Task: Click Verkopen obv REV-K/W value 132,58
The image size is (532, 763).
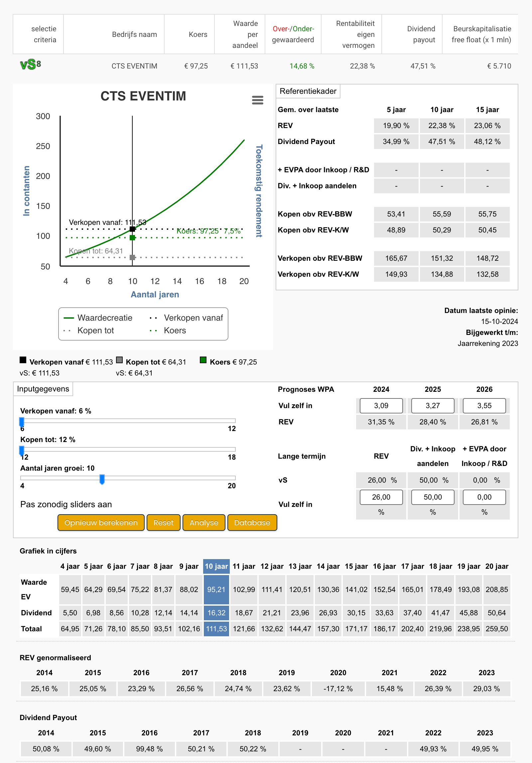Action: [x=487, y=274]
